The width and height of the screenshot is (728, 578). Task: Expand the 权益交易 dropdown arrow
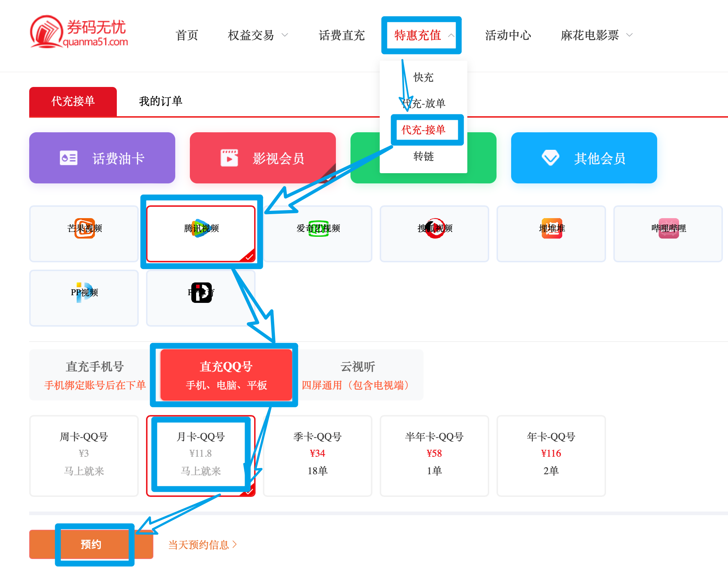(x=285, y=35)
